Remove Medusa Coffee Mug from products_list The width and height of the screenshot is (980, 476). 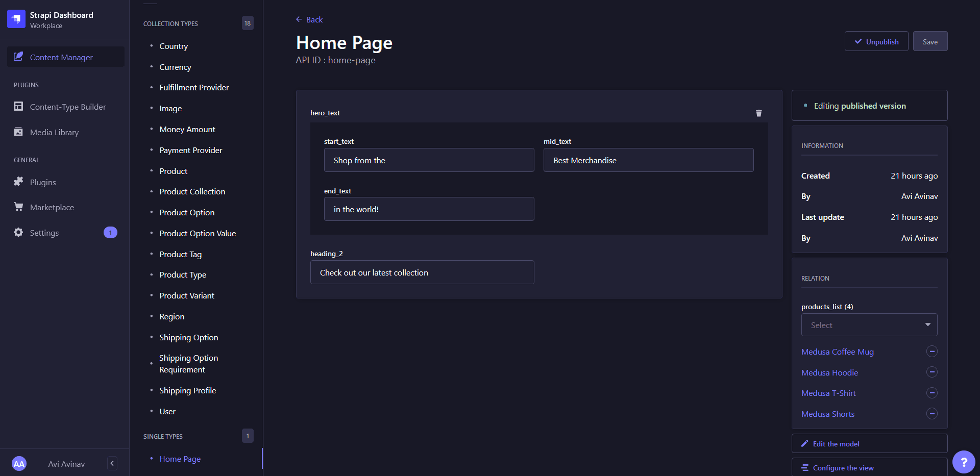tap(933, 352)
